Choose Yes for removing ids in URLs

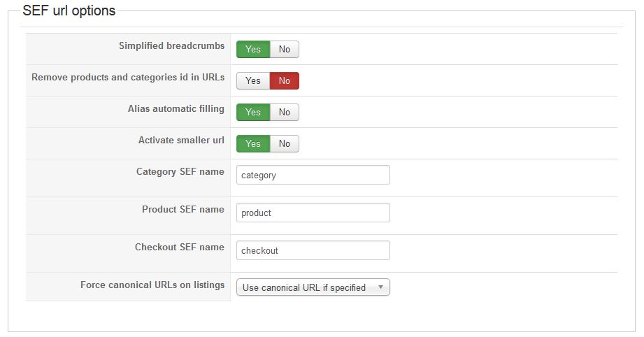[x=253, y=81]
